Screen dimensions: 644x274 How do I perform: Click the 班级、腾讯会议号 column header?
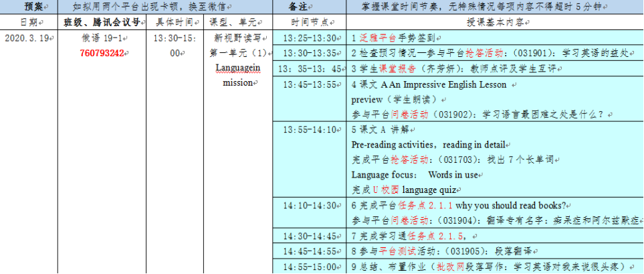[101, 22]
